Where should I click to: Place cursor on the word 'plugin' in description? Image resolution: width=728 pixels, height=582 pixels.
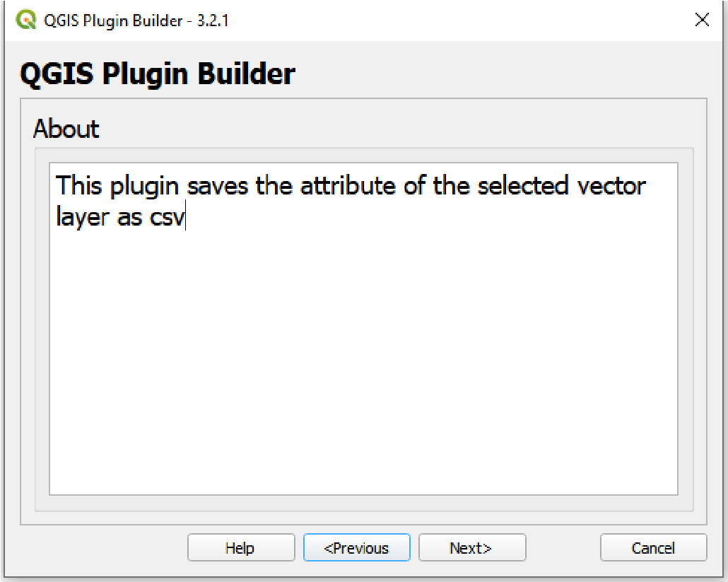point(144,187)
